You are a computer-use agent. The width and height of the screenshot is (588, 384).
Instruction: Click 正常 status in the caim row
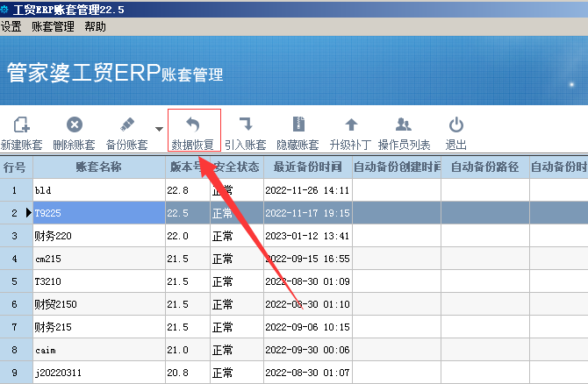pyautogui.click(x=237, y=350)
